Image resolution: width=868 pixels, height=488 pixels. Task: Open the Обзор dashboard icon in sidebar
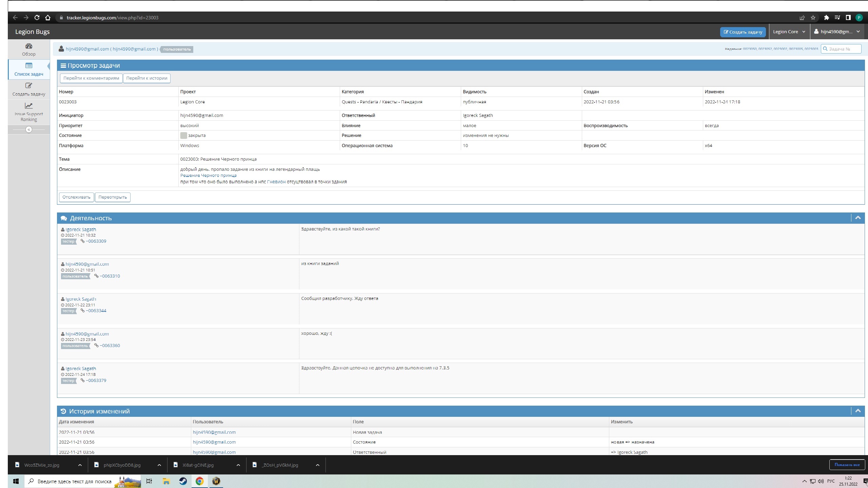(29, 46)
